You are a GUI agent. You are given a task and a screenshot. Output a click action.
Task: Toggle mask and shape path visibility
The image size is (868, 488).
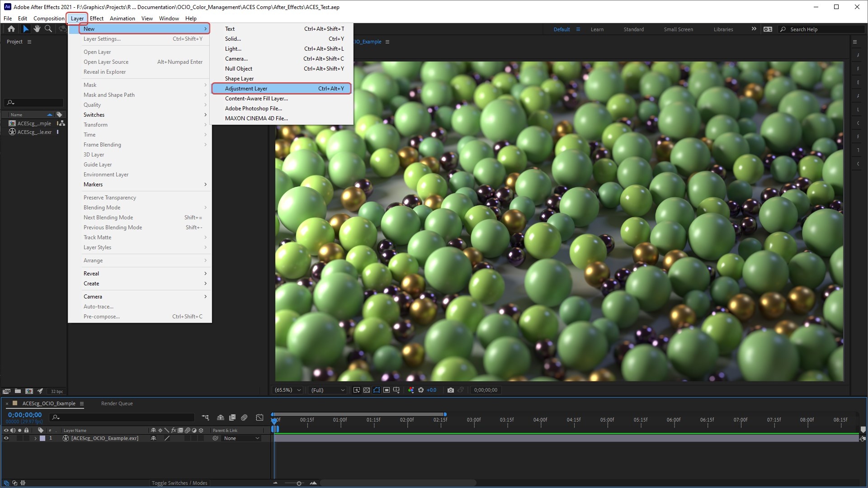(x=377, y=390)
